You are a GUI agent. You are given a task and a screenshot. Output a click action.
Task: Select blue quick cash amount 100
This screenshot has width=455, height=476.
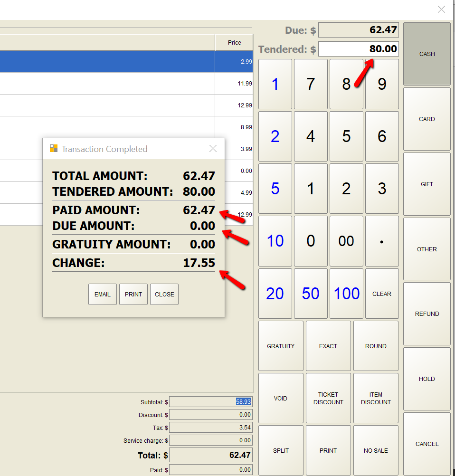(x=346, y=294)
